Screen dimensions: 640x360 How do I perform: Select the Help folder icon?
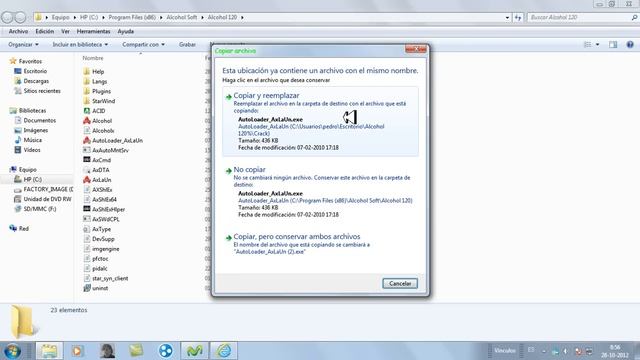[x=87, y=71]
